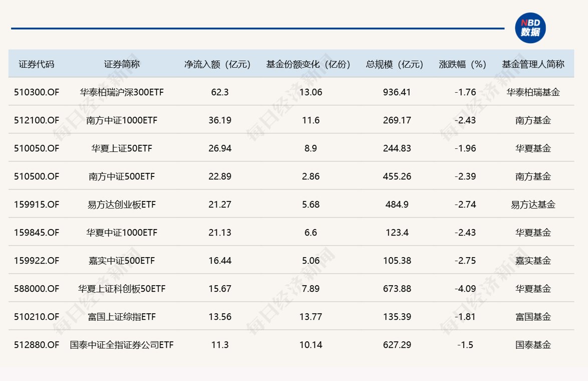This screenshot has height=381, width=588.
Task: Select fund name 华夏上证科创板50ETF
Action: [122, 289]
